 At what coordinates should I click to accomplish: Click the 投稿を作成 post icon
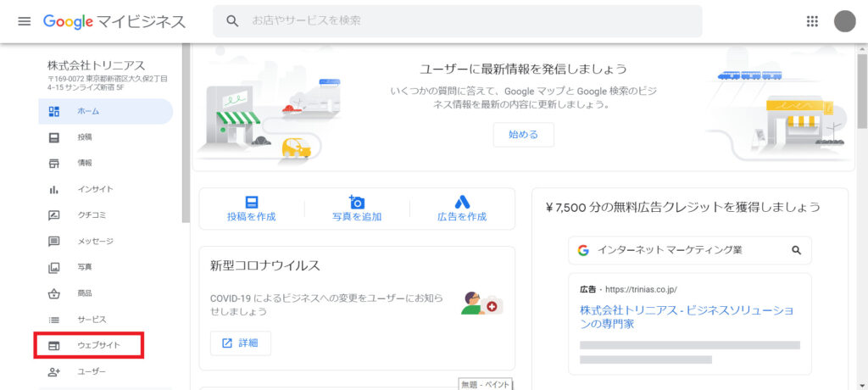[252, 202]
